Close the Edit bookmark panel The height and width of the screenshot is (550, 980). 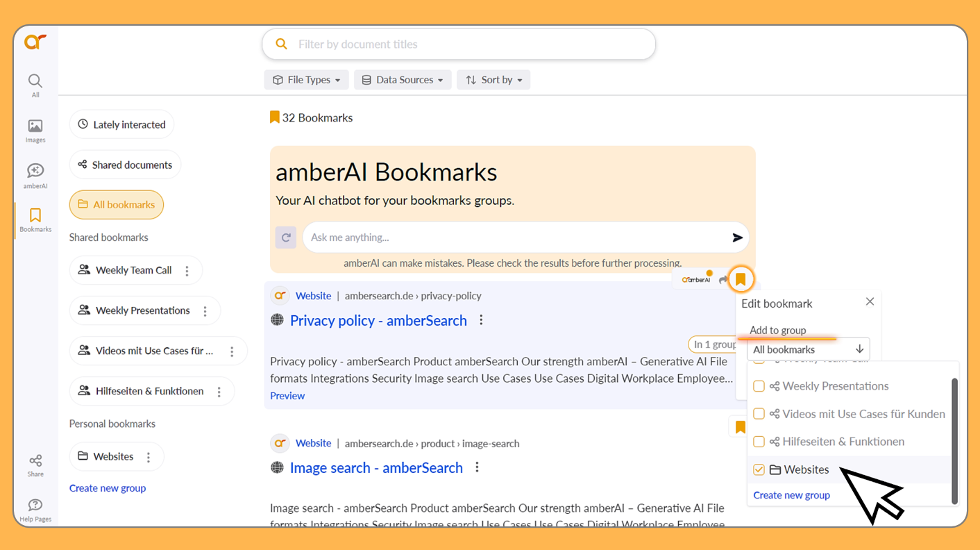pyautogui.click(x=870, y=301)
